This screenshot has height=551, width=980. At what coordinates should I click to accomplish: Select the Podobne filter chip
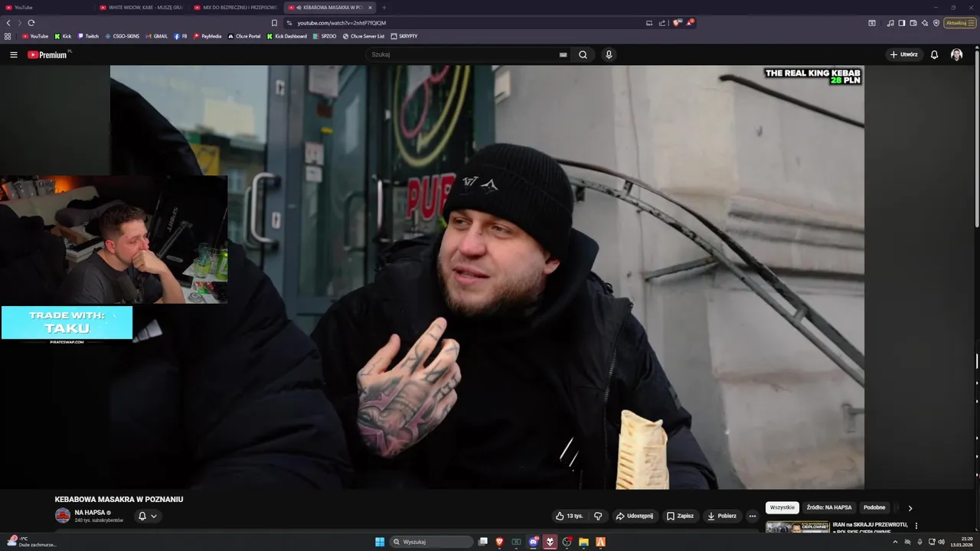(x=874, y=507)
